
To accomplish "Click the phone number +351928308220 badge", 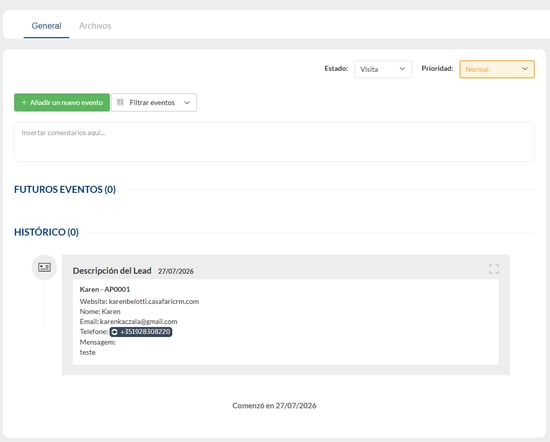I will point(141,332).
